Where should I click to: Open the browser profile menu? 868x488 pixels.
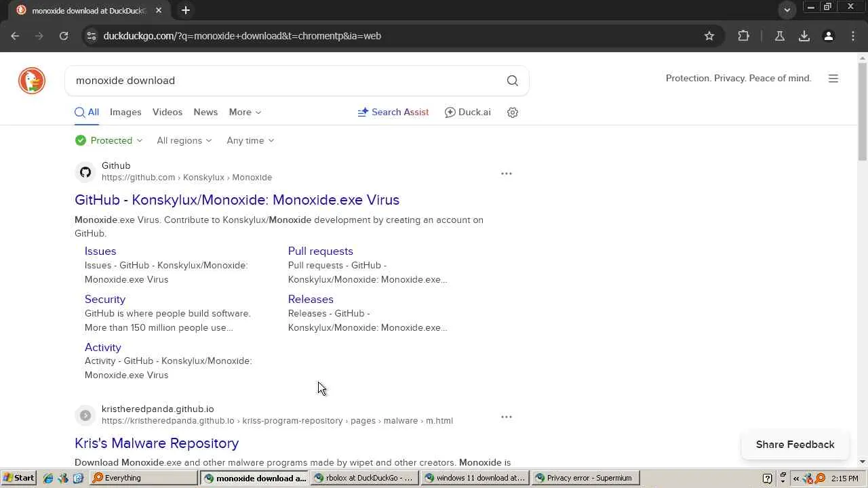(x=829, y=36)
